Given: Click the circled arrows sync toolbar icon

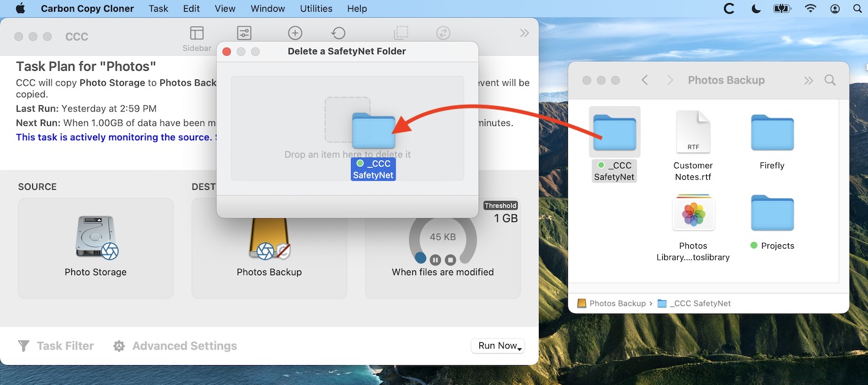Looking at the screenshot, I should (x=443, y=33).
